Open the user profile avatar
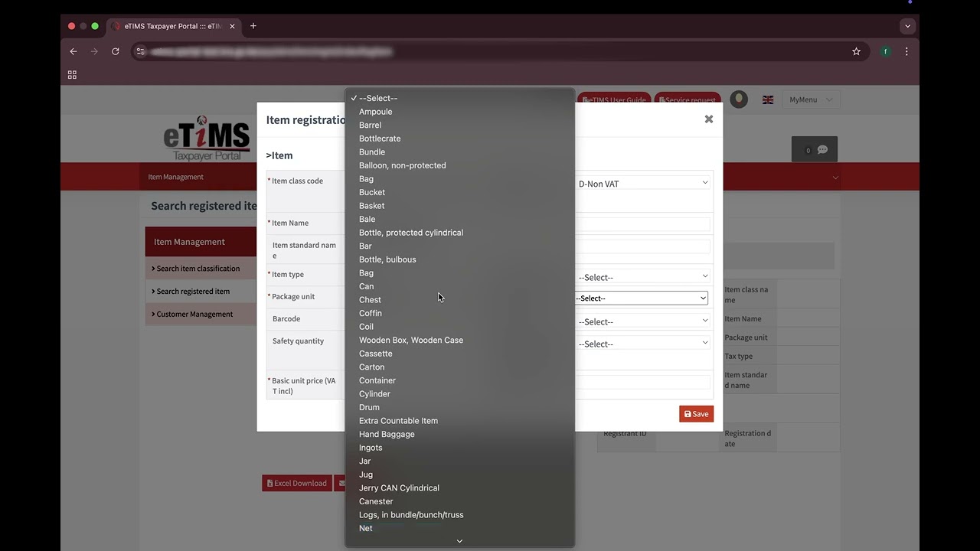 (739, 99)
